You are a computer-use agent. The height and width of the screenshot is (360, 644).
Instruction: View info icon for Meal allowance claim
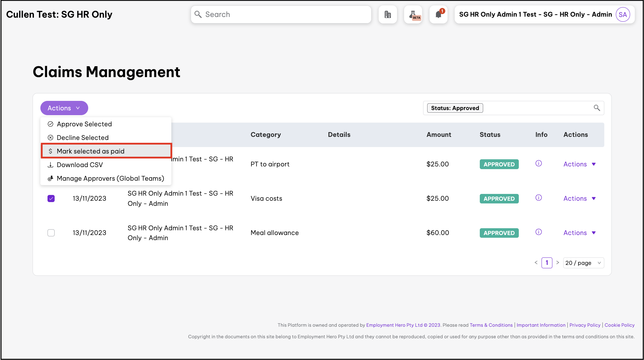click(x=538, y=232)
